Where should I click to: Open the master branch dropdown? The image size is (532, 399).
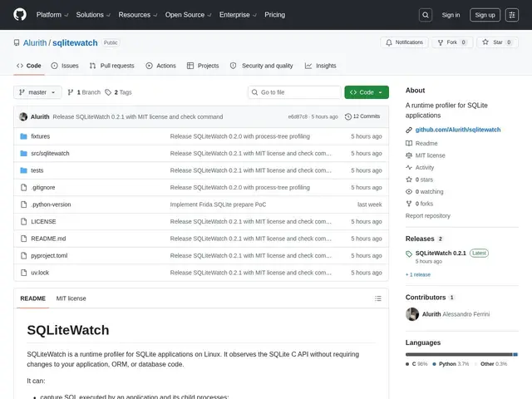tap(37, 92)
